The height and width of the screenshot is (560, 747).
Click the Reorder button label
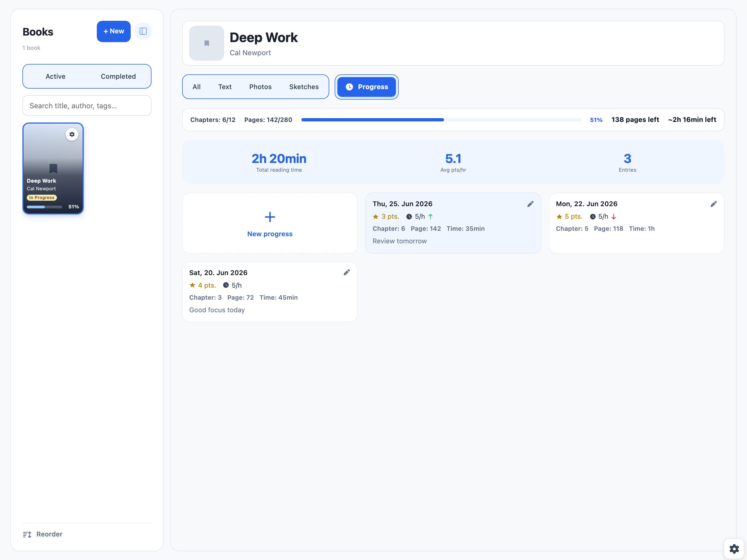pyautogui.click(x=49, y=534)
